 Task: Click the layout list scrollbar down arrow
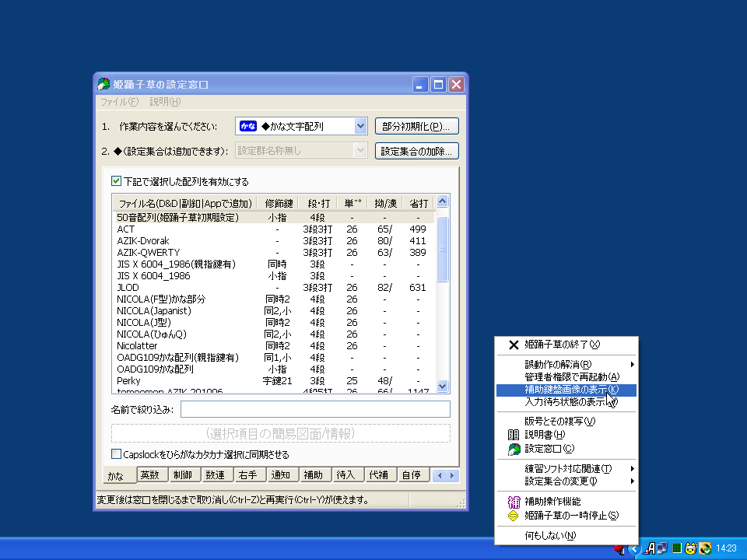442,387
